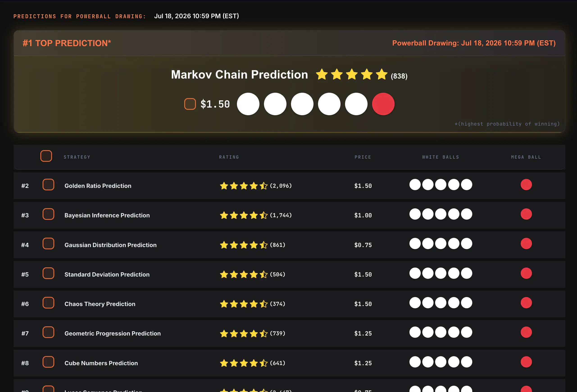Click the #1 TOP PREDICTION* heading
Screen dimensions: 577x392
(67, 43)
